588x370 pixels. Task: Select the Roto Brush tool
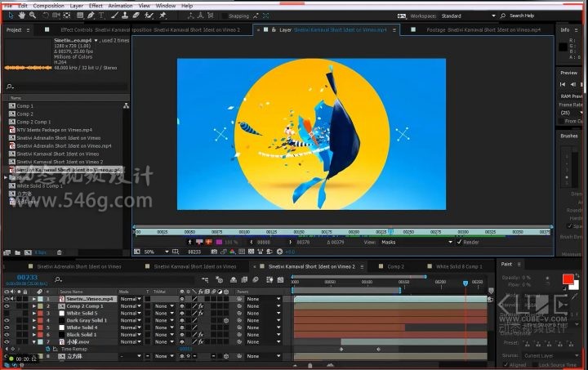[x=149, y=16]
